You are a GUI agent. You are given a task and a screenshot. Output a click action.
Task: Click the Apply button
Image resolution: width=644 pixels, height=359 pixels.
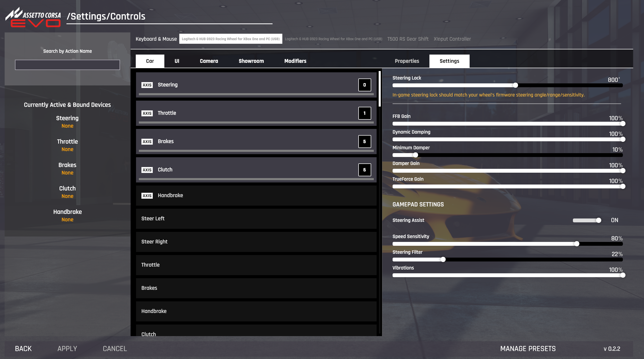pos(67,348)
